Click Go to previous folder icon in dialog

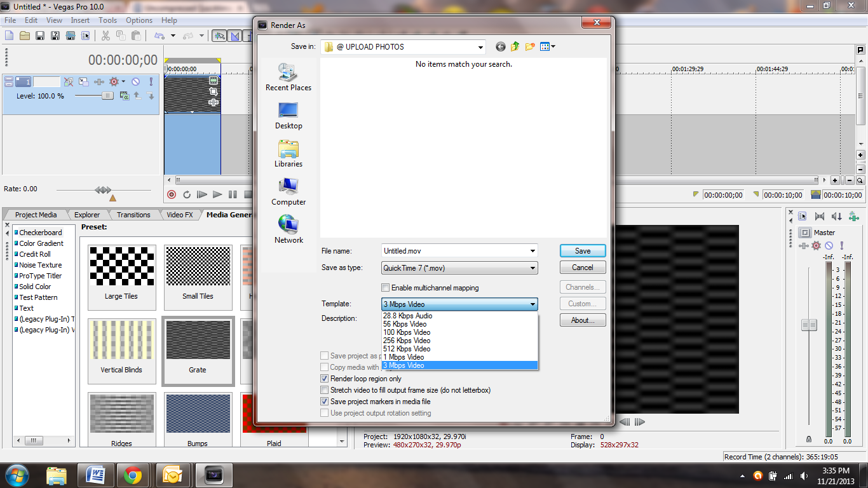pos(501,46)
